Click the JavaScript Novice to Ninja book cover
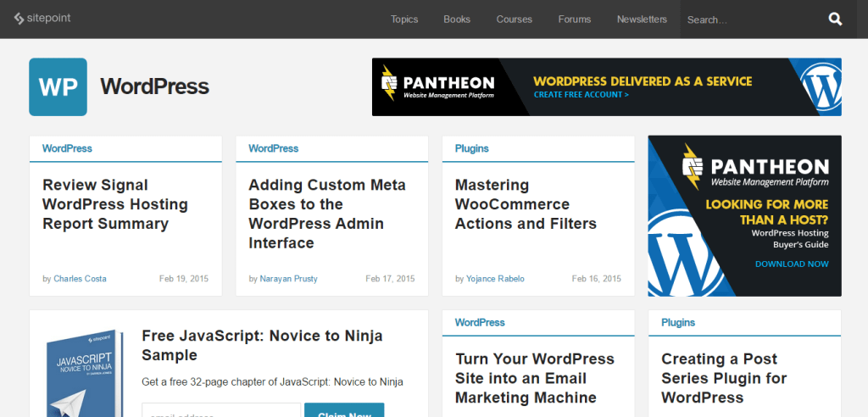Viewport: 868px width, 417px height. [x=84, y=374]
